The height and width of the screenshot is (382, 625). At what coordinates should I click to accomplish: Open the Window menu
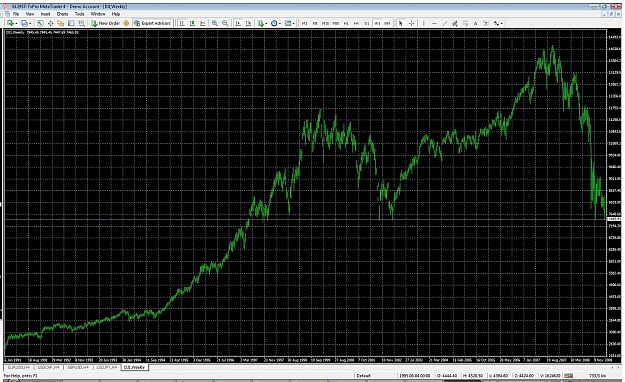click(x=98, y=14)
